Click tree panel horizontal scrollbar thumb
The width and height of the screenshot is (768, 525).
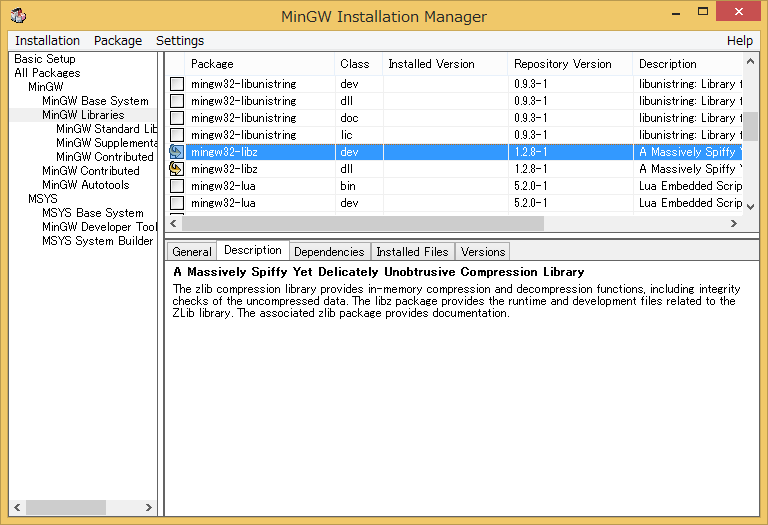coord(66,507)
